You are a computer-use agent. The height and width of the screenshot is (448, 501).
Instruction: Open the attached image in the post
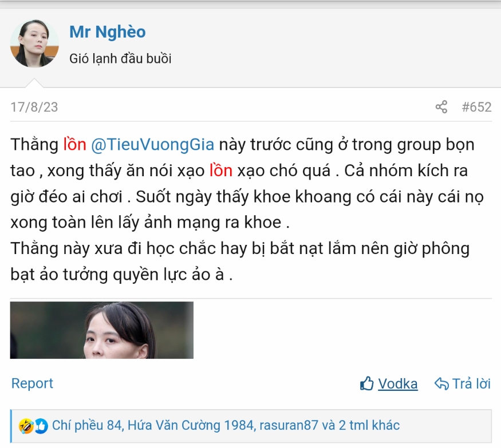click(101, 330)
